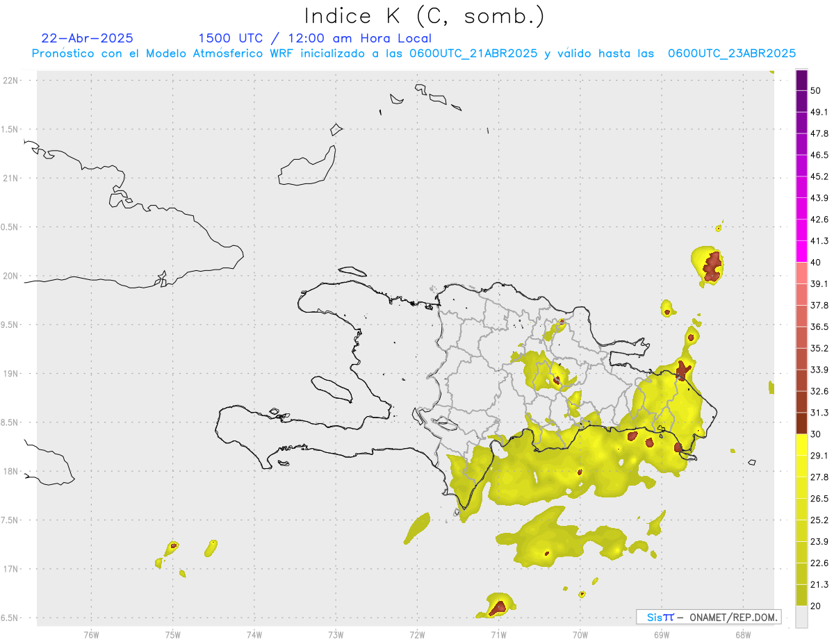
Task: Click the "76W" longitude label
Action: pyautogui.click(x=91, y=634)
